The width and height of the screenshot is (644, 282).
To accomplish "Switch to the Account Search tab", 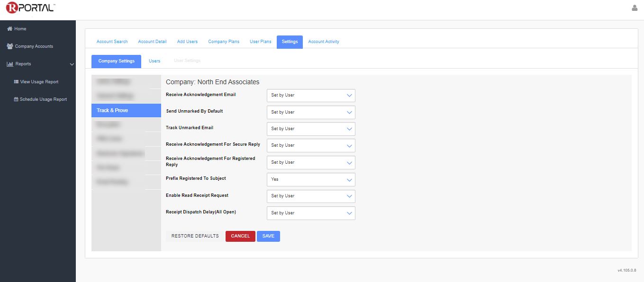I will coord(112,42).
